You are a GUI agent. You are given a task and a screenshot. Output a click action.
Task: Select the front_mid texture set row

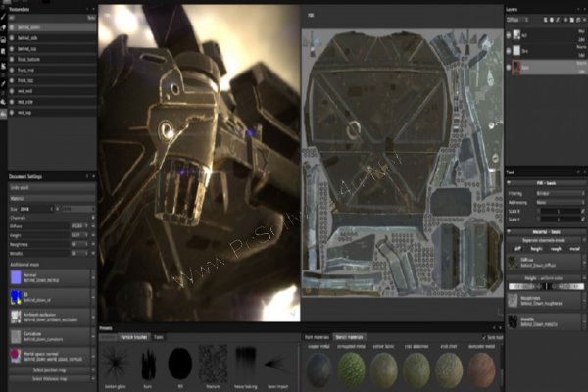(x=52, y=70)
